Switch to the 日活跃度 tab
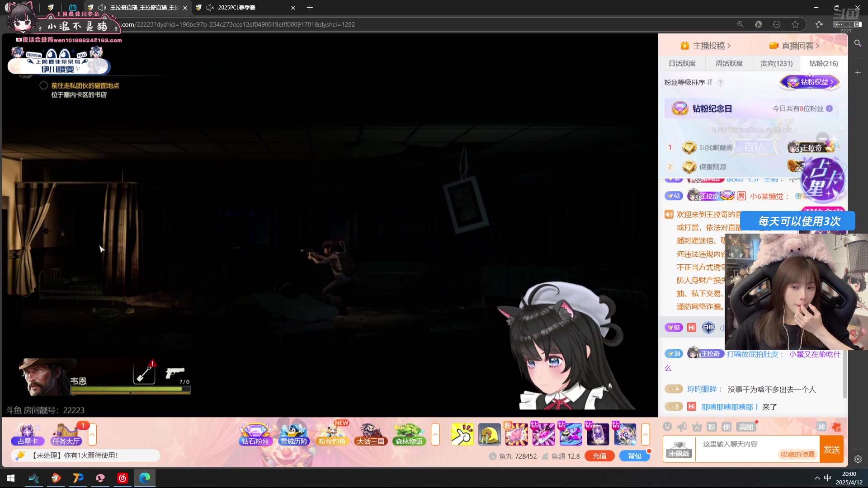This screenshot has height=488, width=868. tap(682, 64)
